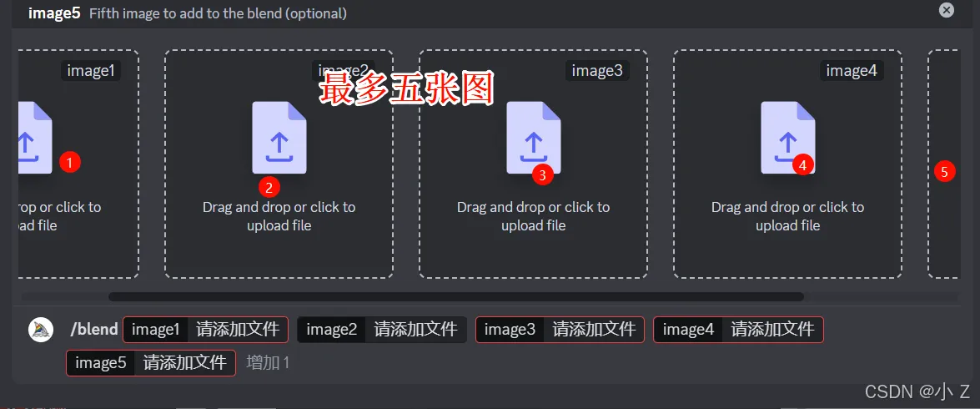Select the image3 parameter chip in command

[560, 330]
